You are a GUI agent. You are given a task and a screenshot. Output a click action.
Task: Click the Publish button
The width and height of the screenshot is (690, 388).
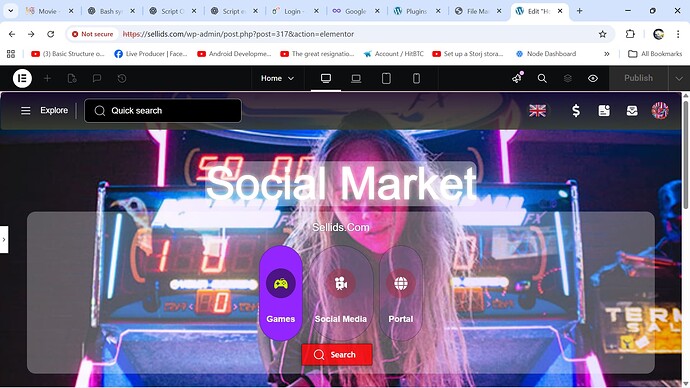click(638, 78)
